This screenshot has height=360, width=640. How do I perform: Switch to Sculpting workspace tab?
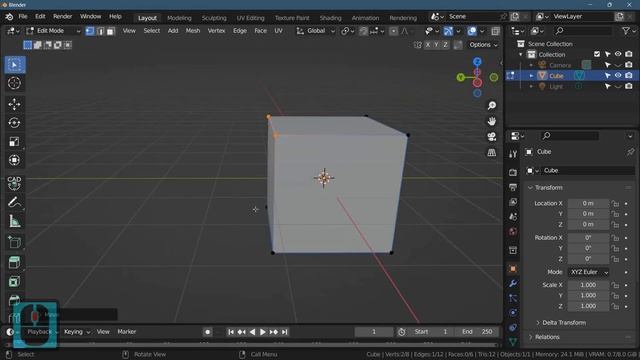(214, 18)
